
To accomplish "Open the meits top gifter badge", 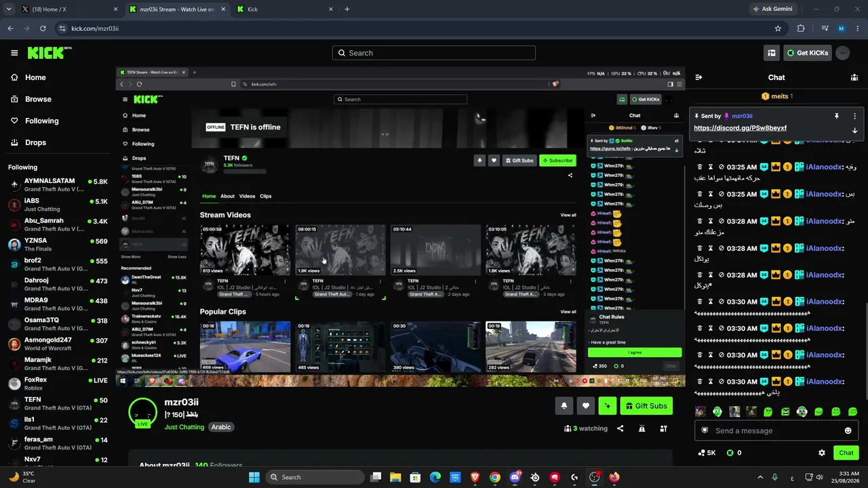I will (776, 96).
